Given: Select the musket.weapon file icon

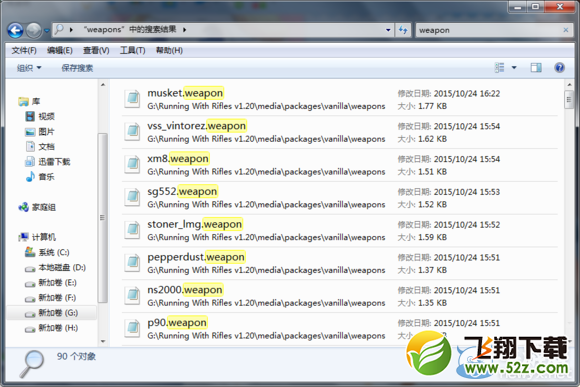Looking at the screenshot, I should [132, 99].
